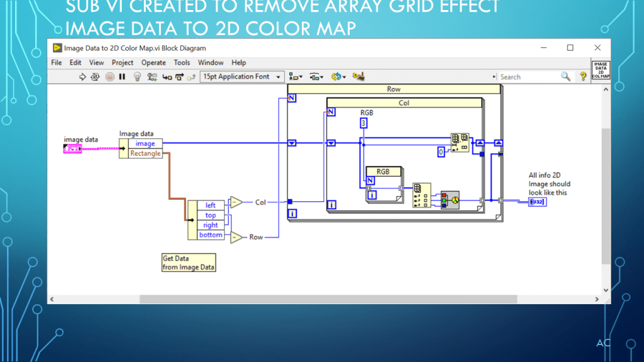This screenshot has width=644, height=362.
Task: Select the Index Array node after RGB loop
Action: [421, 195]
